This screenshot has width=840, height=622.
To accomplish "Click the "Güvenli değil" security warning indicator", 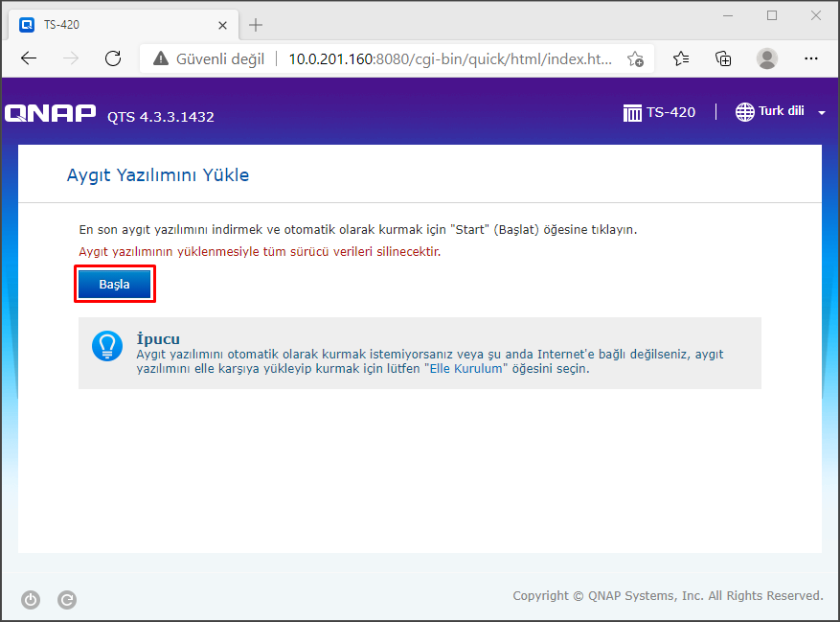I will click(x=208, y=58).
